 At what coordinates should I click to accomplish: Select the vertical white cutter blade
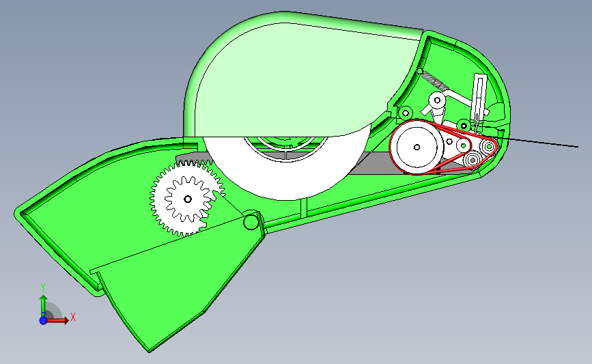(x=479, y=99)
